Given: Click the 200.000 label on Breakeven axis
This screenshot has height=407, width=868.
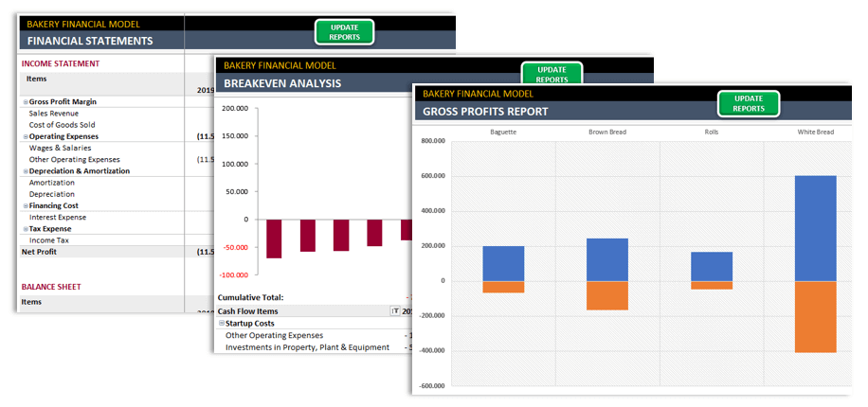Looking at the screenshot, I should click(x=235, y=109).
